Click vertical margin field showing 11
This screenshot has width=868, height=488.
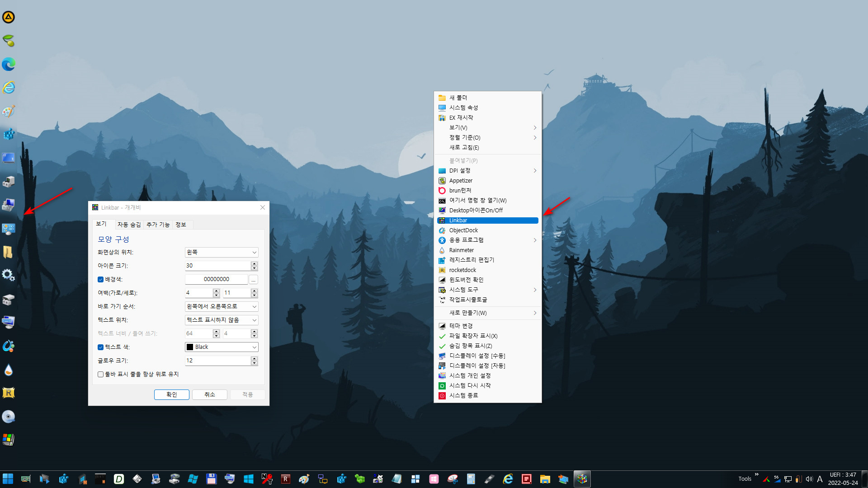click(236, 293)
